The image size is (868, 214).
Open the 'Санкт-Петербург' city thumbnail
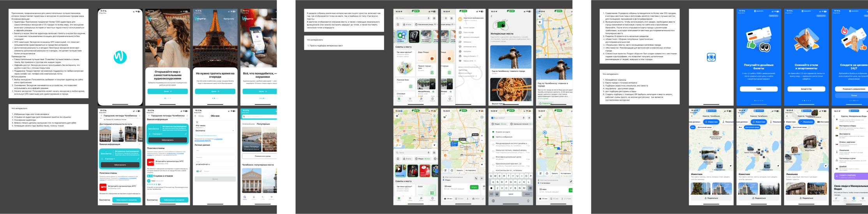(x=252, y=139)
